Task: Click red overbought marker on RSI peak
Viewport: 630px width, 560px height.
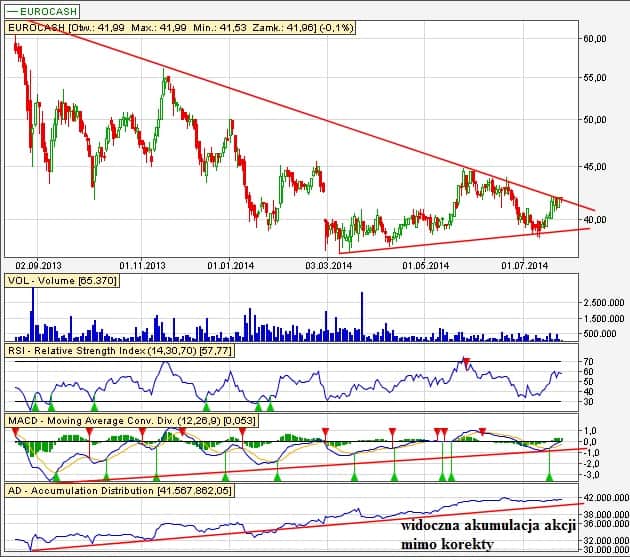Action: click(x=465, y=360)
